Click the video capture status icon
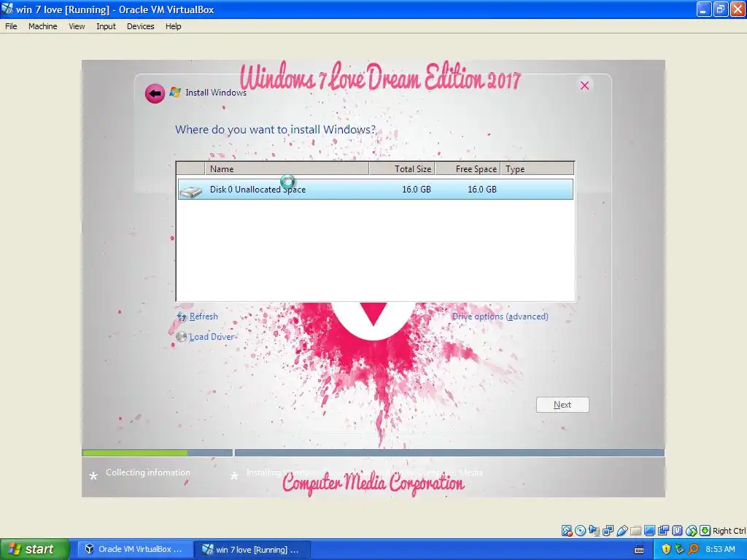 tap(663, 531)
